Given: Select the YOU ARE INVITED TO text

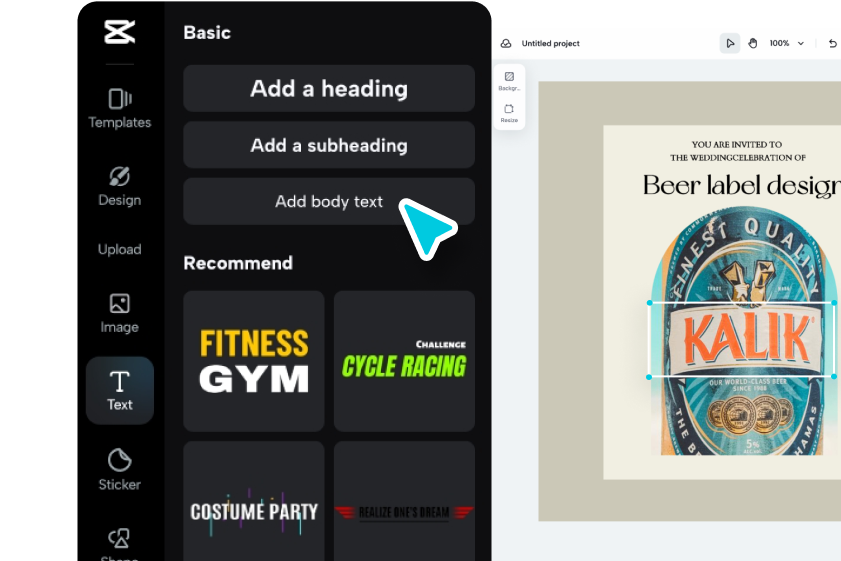Looking at the screenshot, I should [x=736, y=144].
